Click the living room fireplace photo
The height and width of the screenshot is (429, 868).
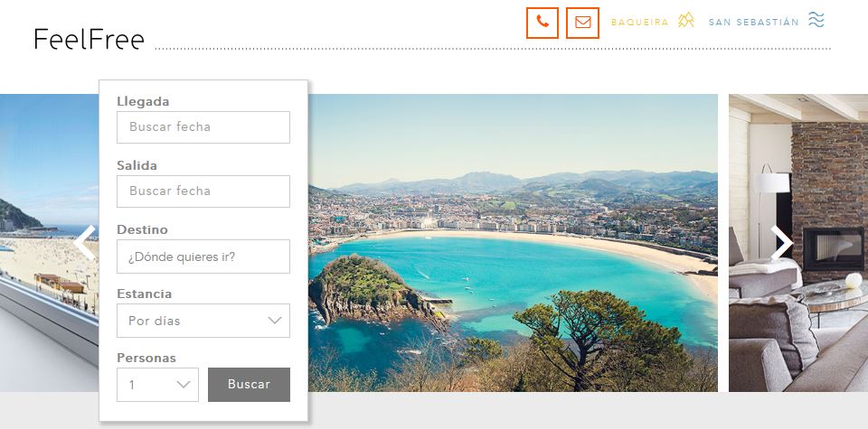[798, 243]
